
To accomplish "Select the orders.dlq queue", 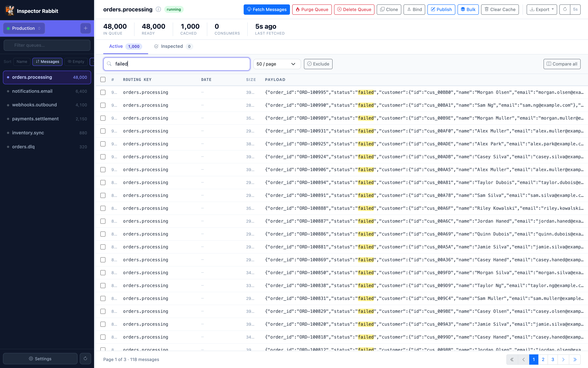I will pos(47,147).
